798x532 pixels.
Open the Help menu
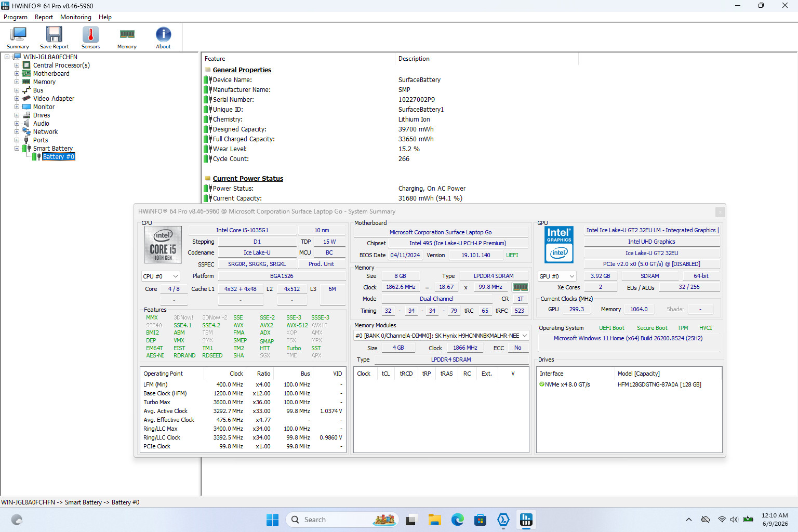click(x=105, y=17)
